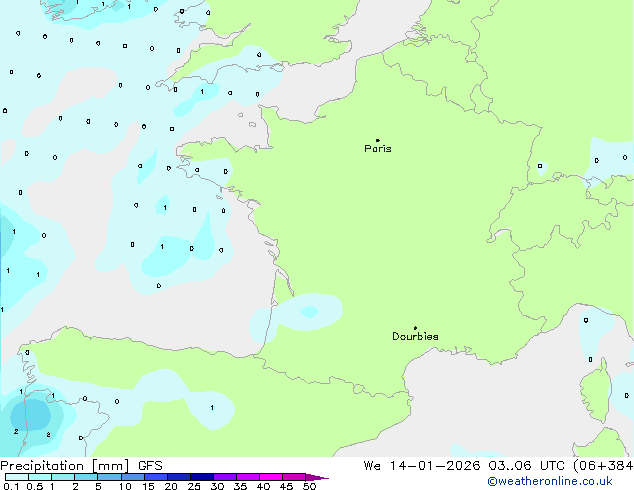Screen dimensions: 634x490
Task: Click the Dourbies location label
Action: [415, 336]
